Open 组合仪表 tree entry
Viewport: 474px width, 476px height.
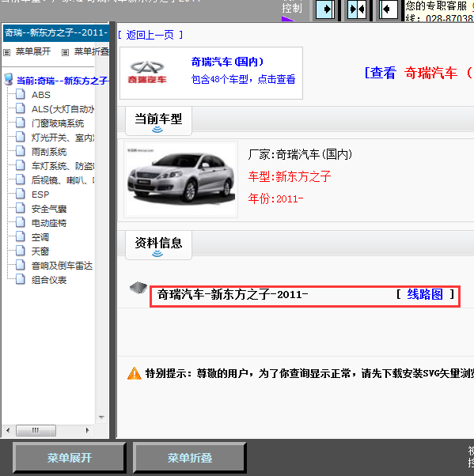coord(49,280)
